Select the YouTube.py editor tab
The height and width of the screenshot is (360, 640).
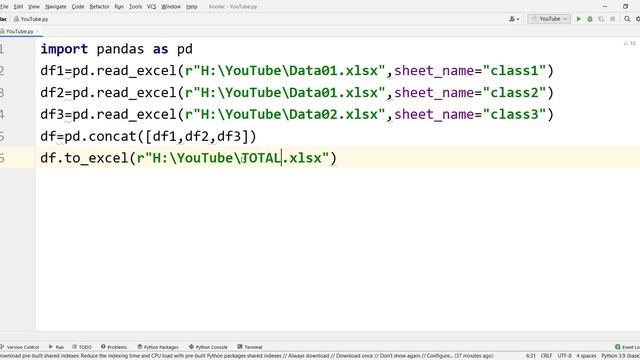tap(19, 31)
